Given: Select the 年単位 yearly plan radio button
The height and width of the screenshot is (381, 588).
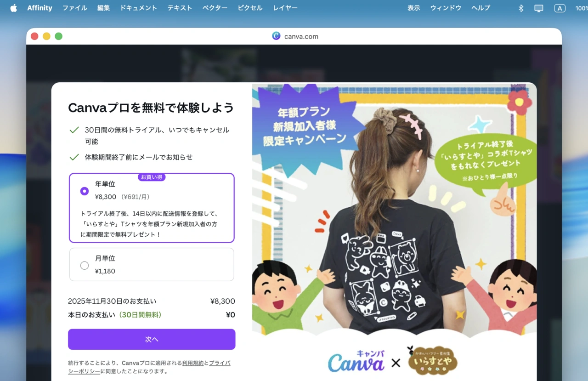Looking at the screenshot, I should click(x=85, y=191).
